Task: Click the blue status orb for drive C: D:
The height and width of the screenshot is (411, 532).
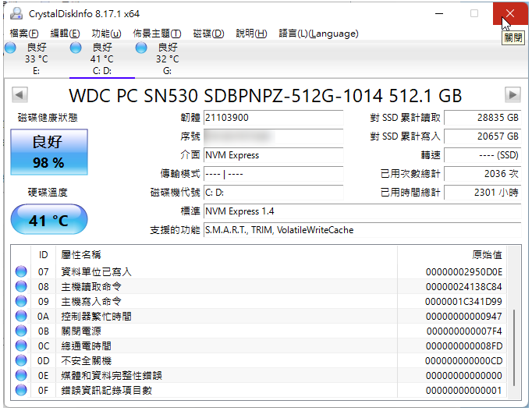Action: pyautogui.click(x=76, y=48)
